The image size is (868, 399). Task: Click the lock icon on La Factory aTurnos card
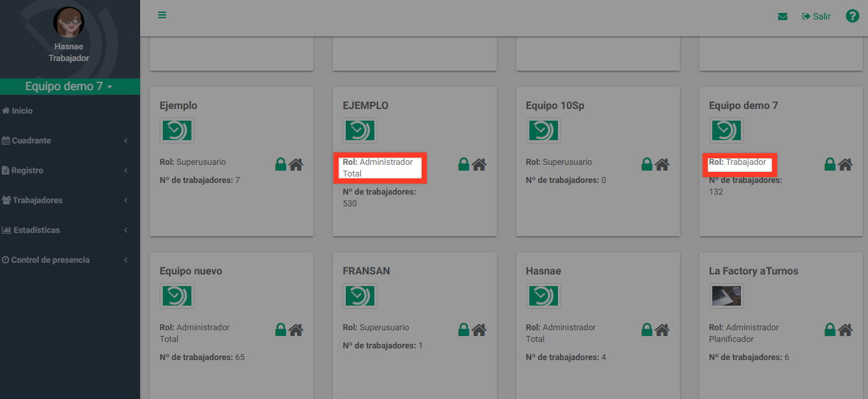tap(830, 330)
